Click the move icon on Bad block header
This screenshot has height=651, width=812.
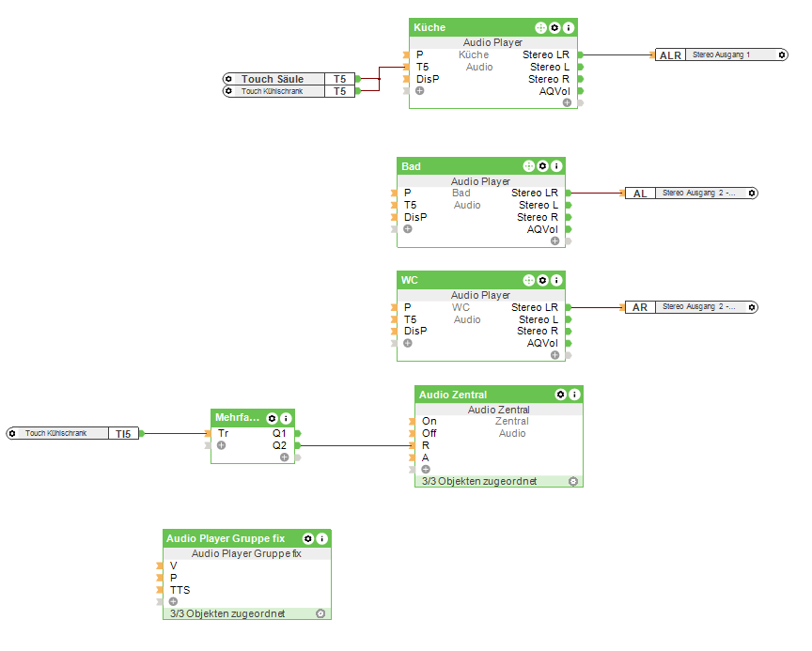[529, 166]
